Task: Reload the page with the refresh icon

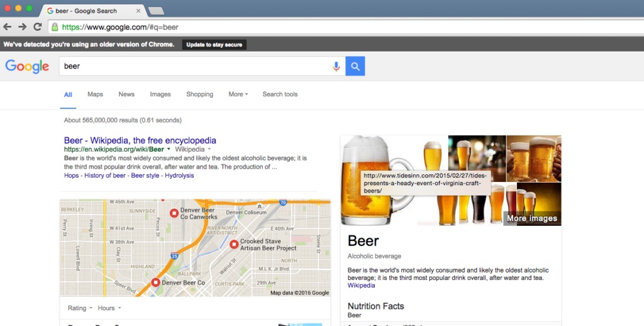Action: point(37,27)
